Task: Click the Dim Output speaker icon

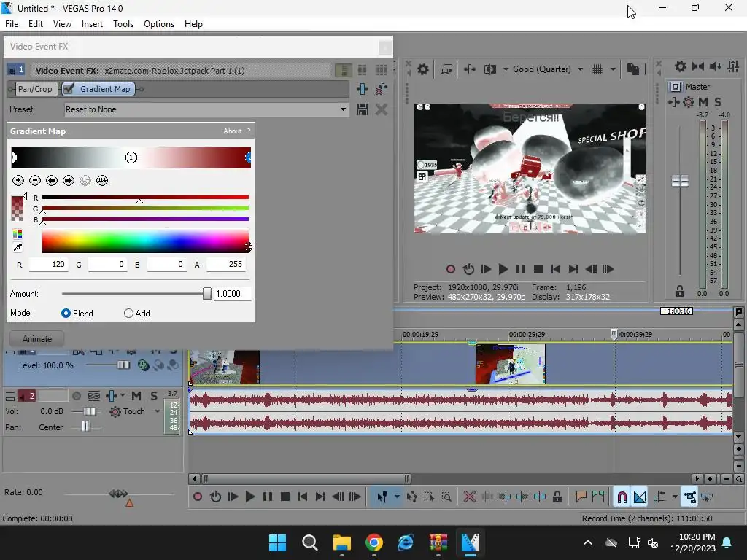Action: (x=716, y=66)
